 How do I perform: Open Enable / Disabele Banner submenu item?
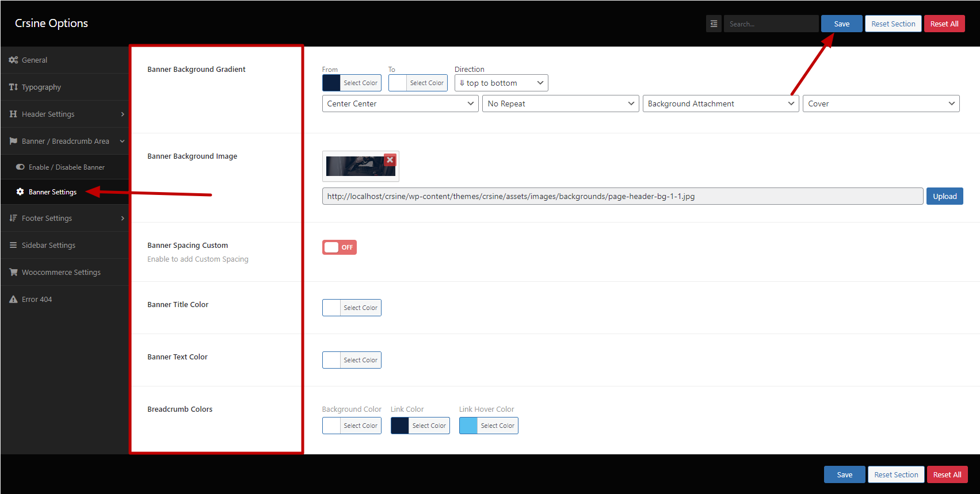tap(66, 167)
